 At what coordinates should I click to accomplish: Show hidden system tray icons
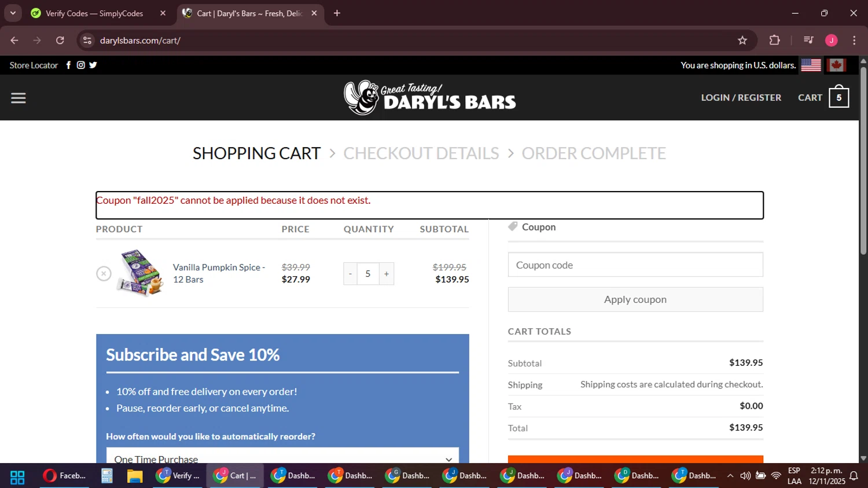tap(730, 476)
